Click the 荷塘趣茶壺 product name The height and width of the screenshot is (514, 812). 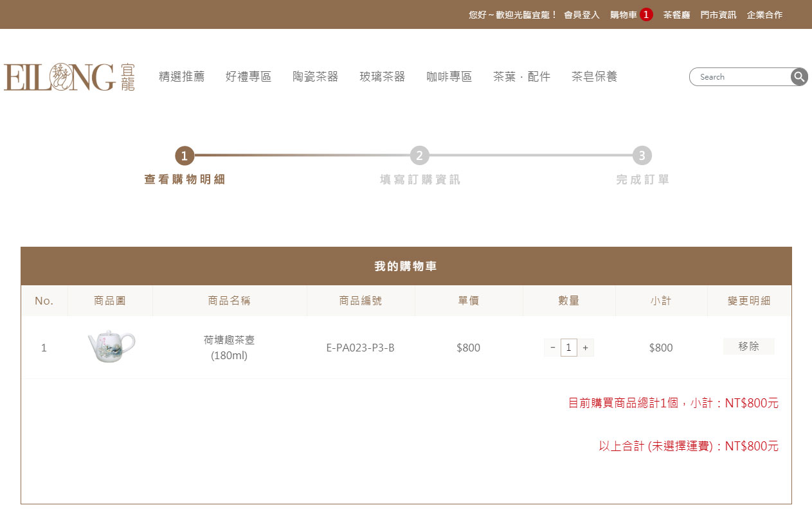tap(229, 341)
